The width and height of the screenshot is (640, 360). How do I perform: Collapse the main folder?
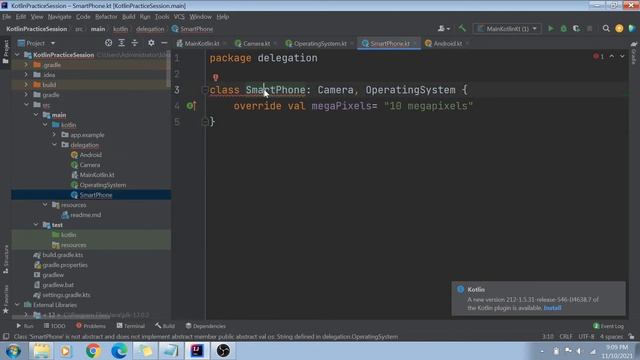(x=36, y=115)
